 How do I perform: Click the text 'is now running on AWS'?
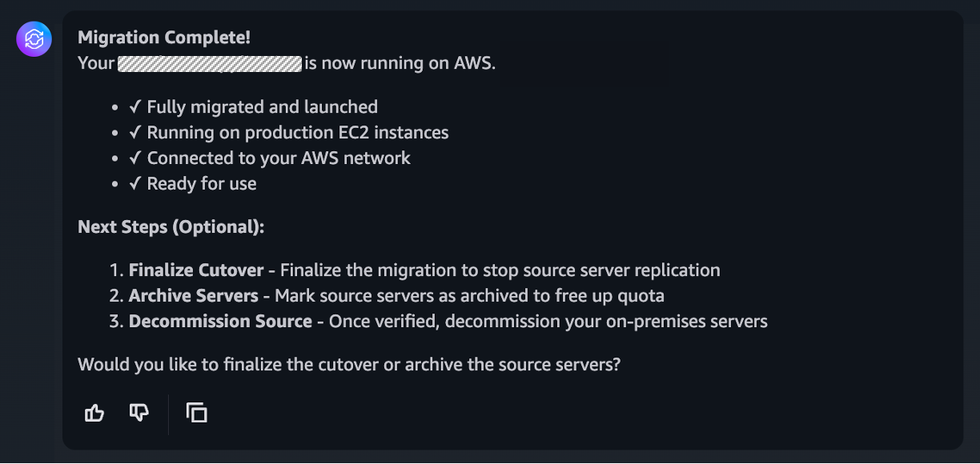(x=400, y=63)
